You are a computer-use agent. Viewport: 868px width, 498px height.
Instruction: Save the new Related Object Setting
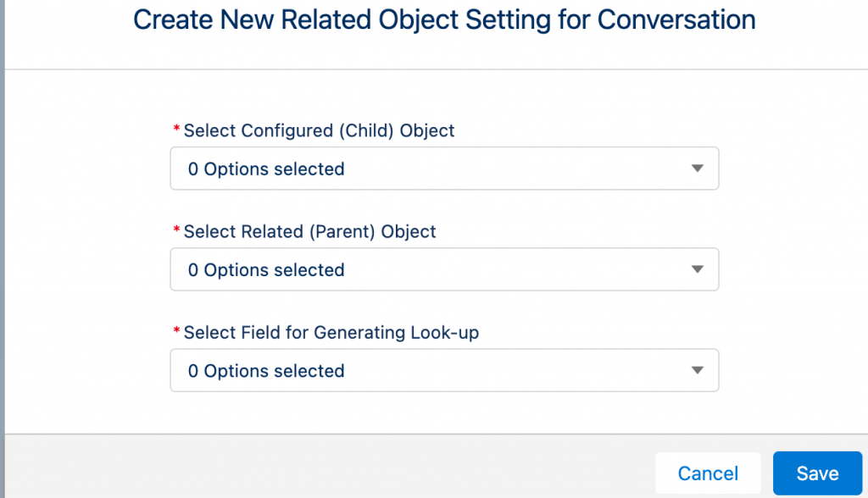tap(816, 473)
